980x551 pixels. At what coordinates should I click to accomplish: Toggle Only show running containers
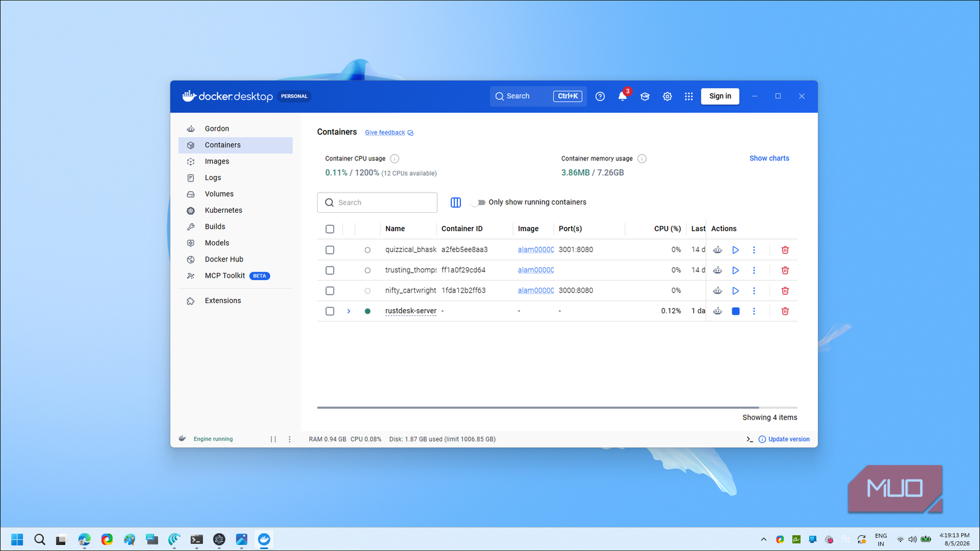pos(479,203)
